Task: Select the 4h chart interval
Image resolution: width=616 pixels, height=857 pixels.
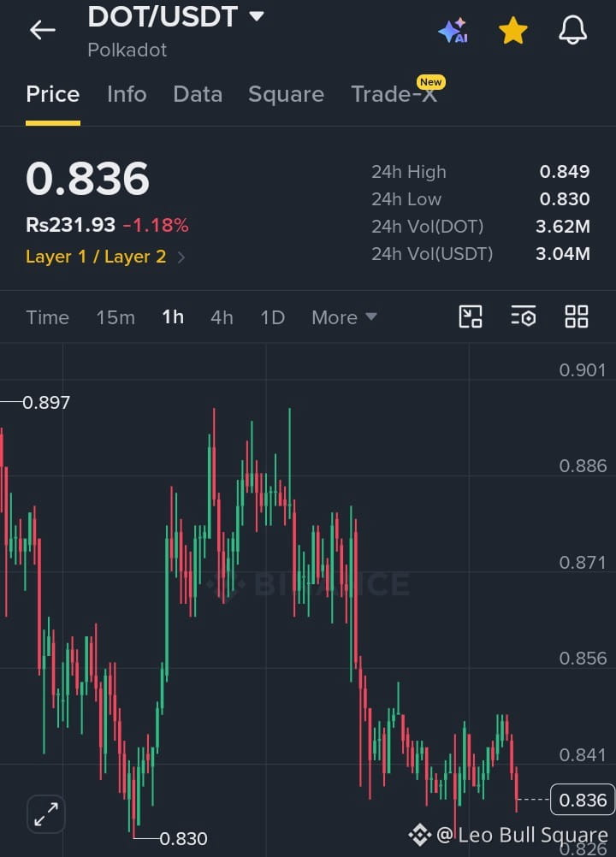Action: (222, 317)
